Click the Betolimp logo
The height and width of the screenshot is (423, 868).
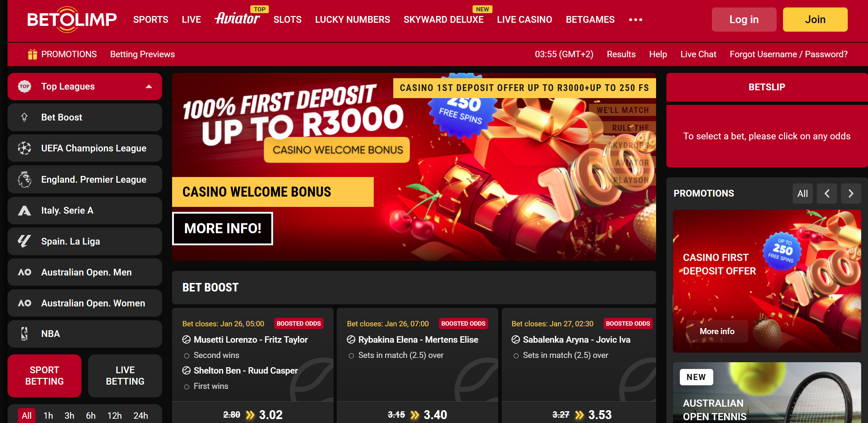click(72, 20)
